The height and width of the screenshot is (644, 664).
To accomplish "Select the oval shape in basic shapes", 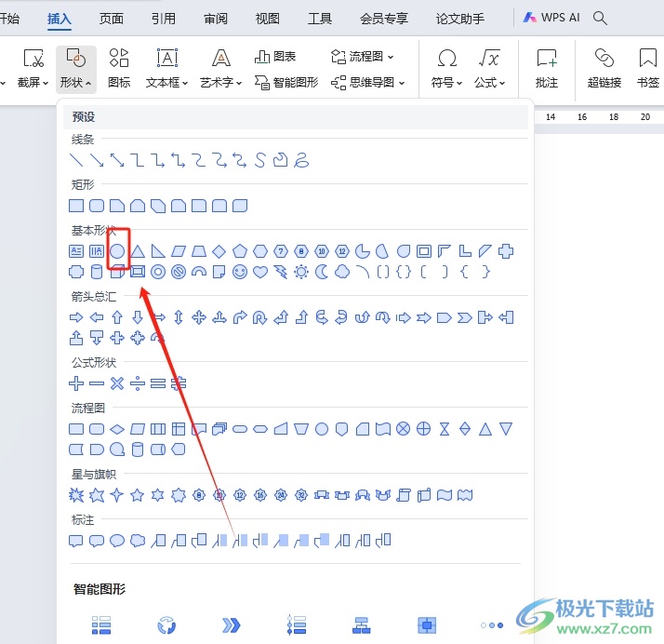I will [x=117, y=251].
